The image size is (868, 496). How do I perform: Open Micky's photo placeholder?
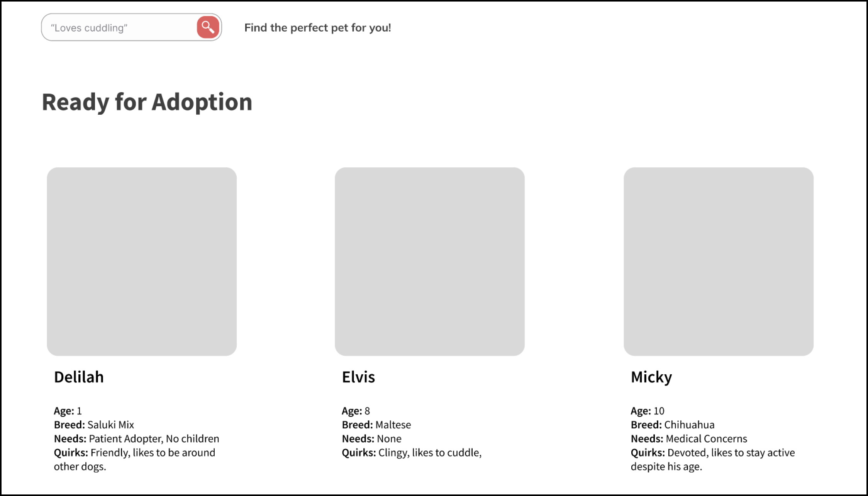[719, 262]
